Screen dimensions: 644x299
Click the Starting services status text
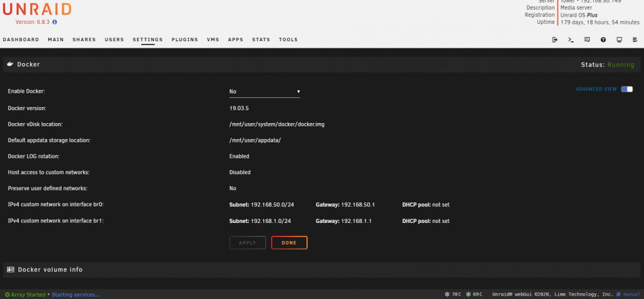click(x=75, y=295)
